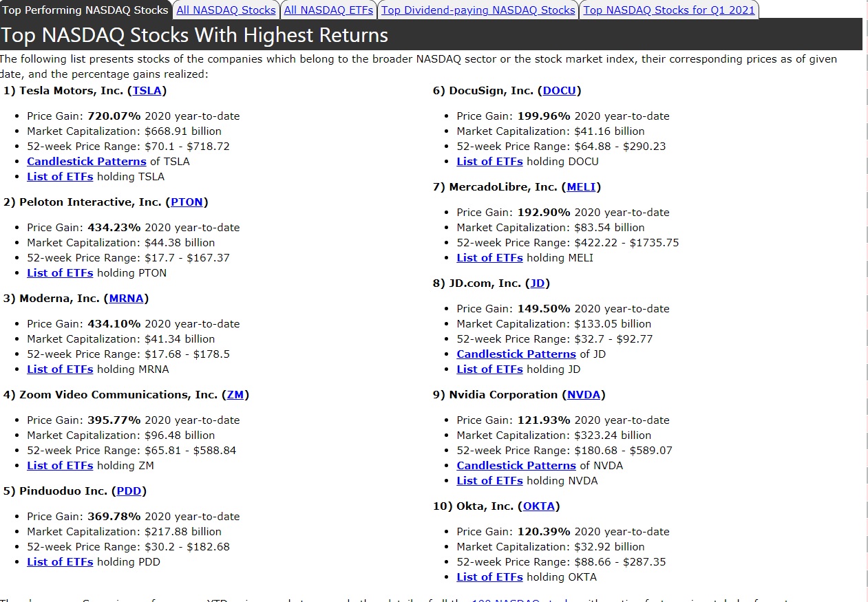Open List of ETFs holding MRNA

[60, 369]
